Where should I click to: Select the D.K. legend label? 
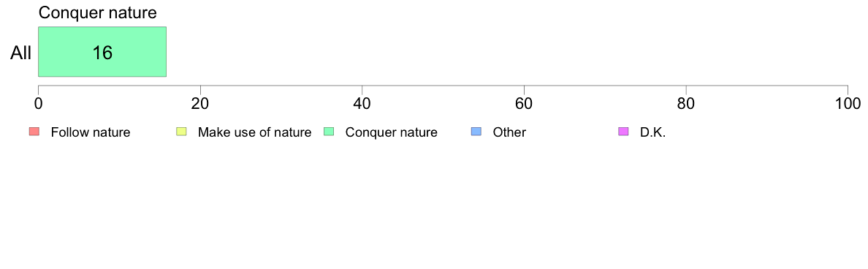(652, 132)
